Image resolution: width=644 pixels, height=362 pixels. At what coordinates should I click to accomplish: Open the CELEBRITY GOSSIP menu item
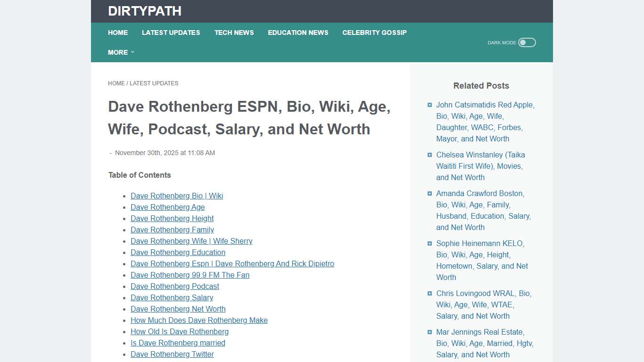(x=374, y=33)
